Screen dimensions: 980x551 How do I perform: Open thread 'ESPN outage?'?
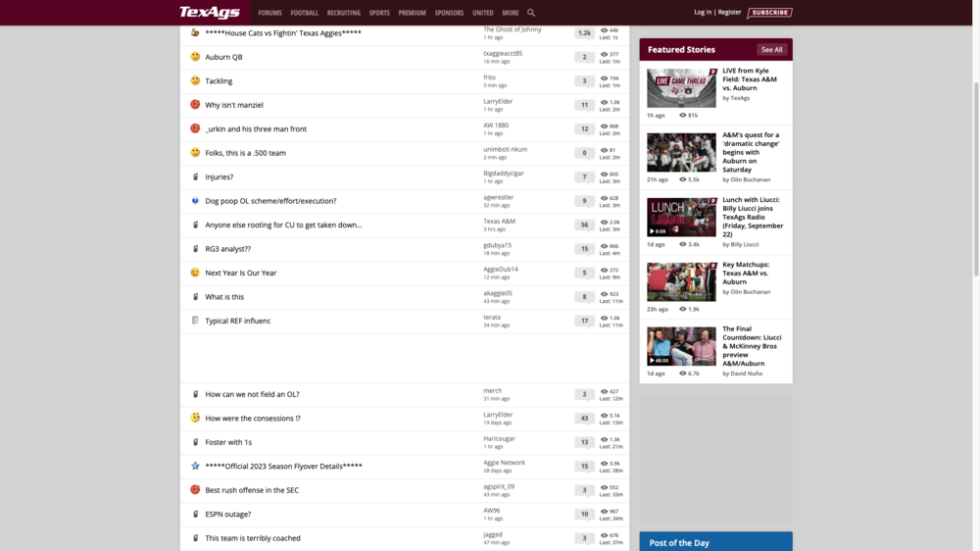tap(228, 514)
